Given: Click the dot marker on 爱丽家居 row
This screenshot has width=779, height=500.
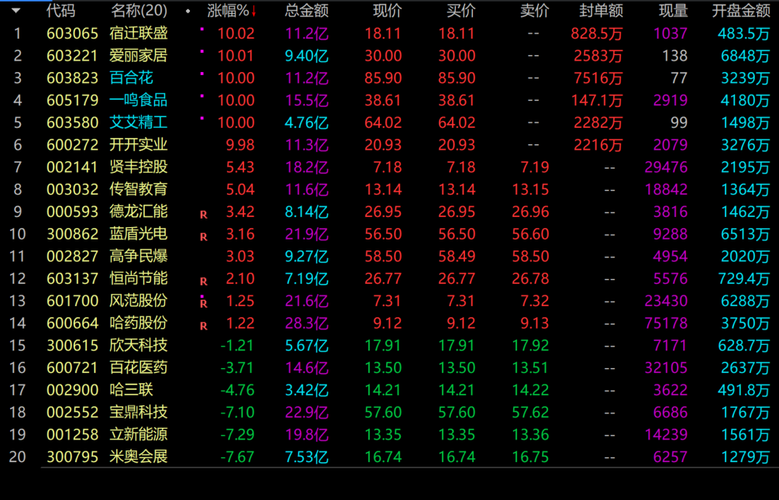Looking at the screenshot, I should (202, 52).
